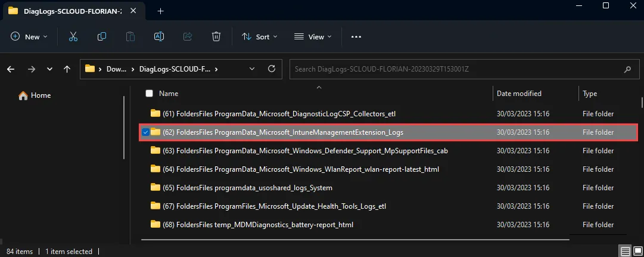Click the Downloads breadcrumb segment

point(117,69)
